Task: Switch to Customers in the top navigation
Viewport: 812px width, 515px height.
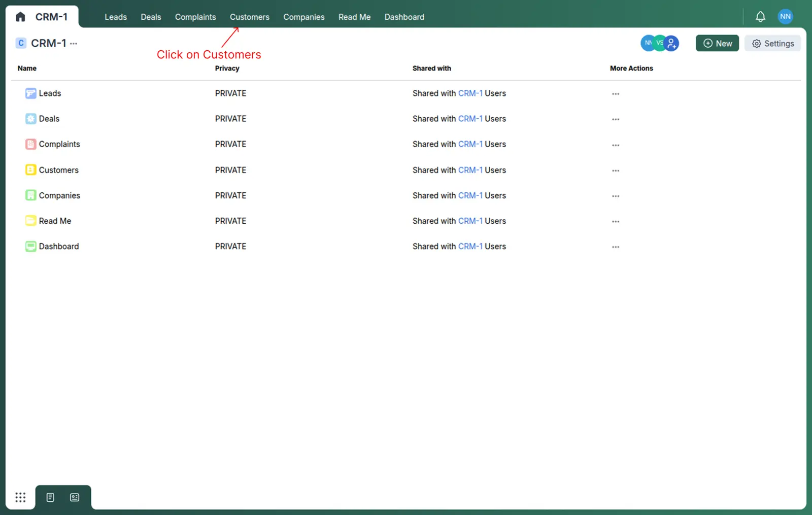Action: coord(249,17)
